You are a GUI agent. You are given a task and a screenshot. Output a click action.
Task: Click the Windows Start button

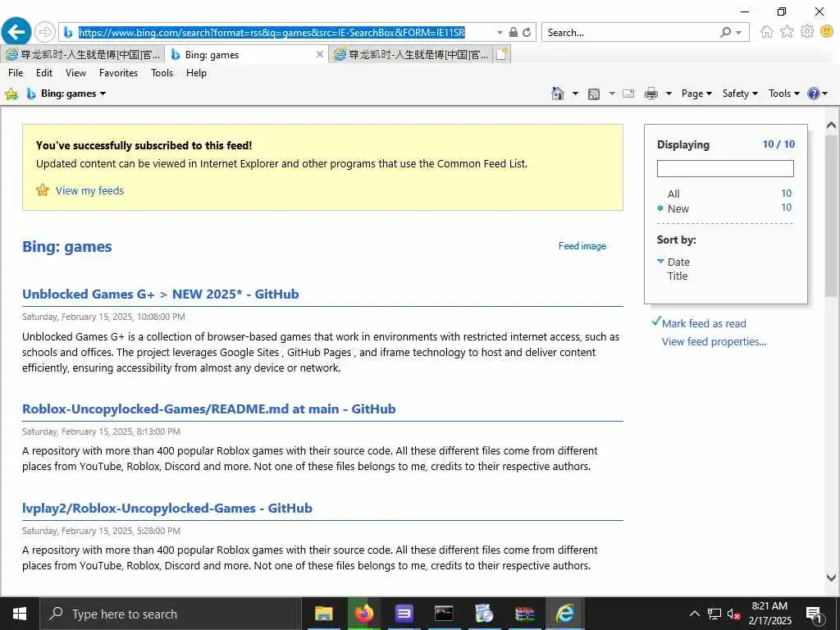[20, 614]
